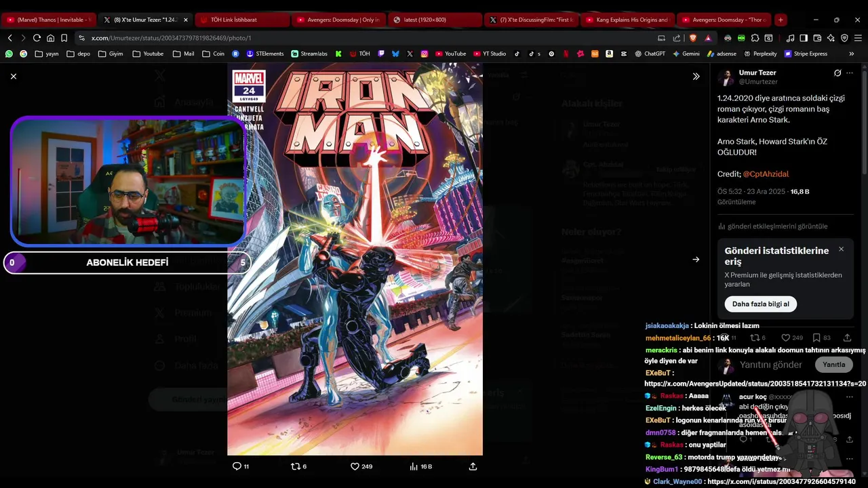Viewport: 868px width, 488px height.
Task: Open the Brave Wallet icon
Action: pos(817,38)
